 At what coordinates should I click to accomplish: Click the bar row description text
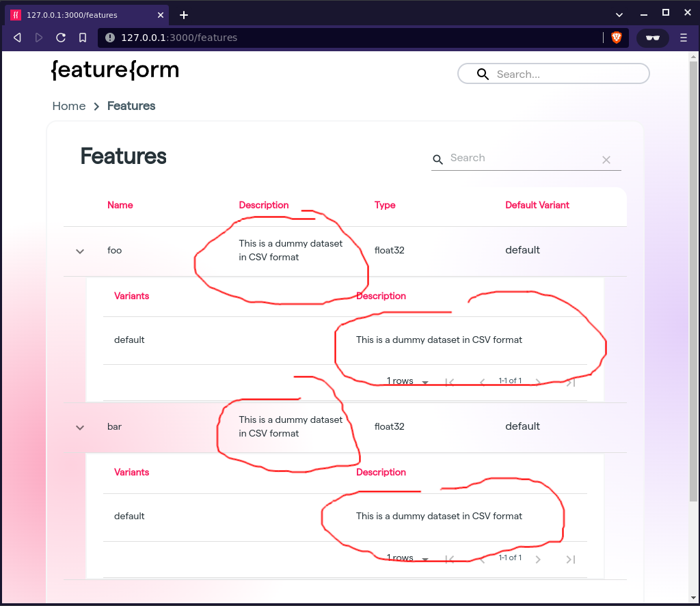click(291, 426)
